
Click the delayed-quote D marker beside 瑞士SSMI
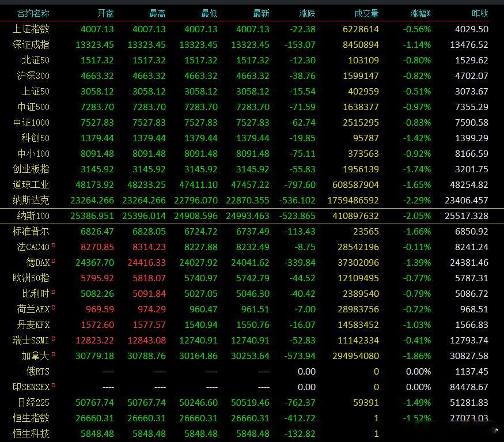pos(54,339)
